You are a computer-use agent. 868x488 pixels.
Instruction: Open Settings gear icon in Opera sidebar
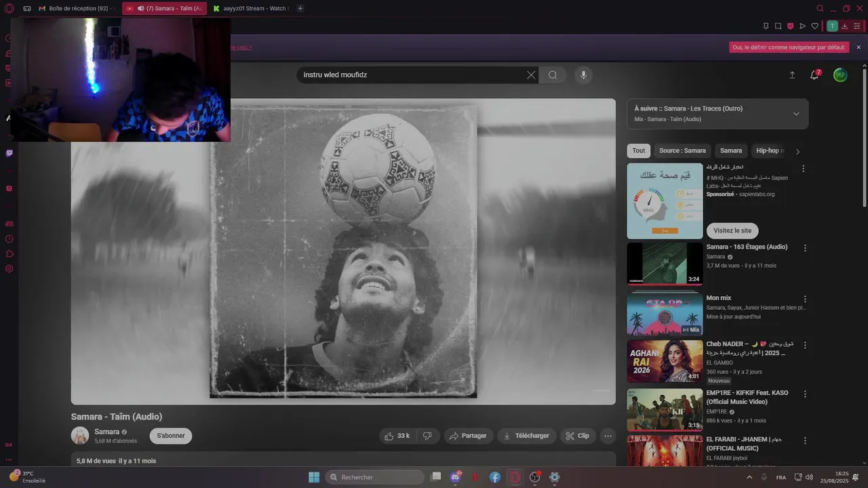pyautogui.click(x=9, y=268)
